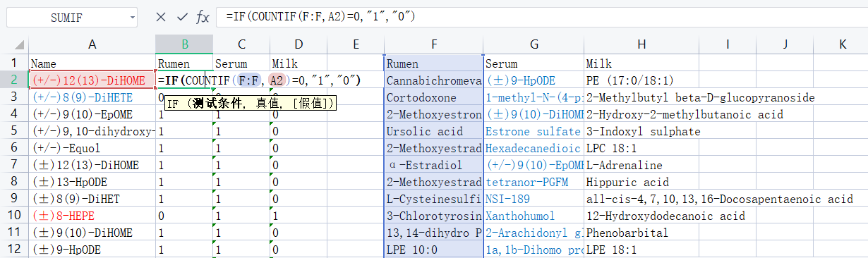Select cell containing Estrone sulfate
The width and height of the screenshot is (868, 258).
[534, 131]
